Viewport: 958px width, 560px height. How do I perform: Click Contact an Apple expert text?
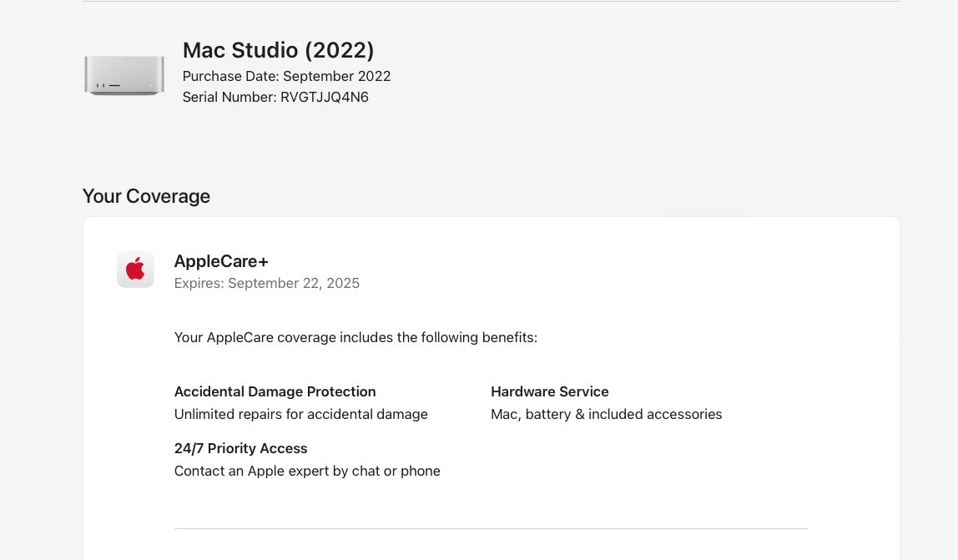[x=307, y=471]
